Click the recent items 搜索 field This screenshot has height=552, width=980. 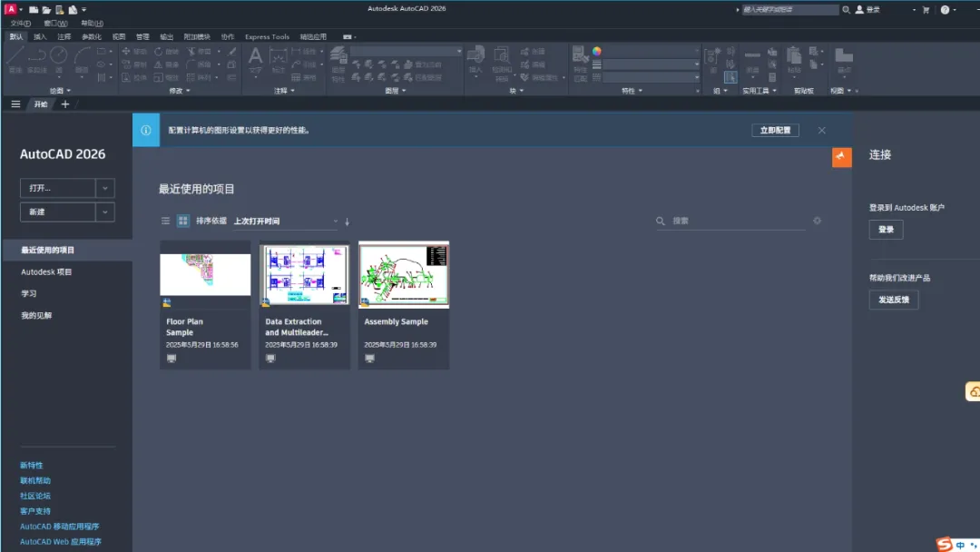click(x=738, y=221)
